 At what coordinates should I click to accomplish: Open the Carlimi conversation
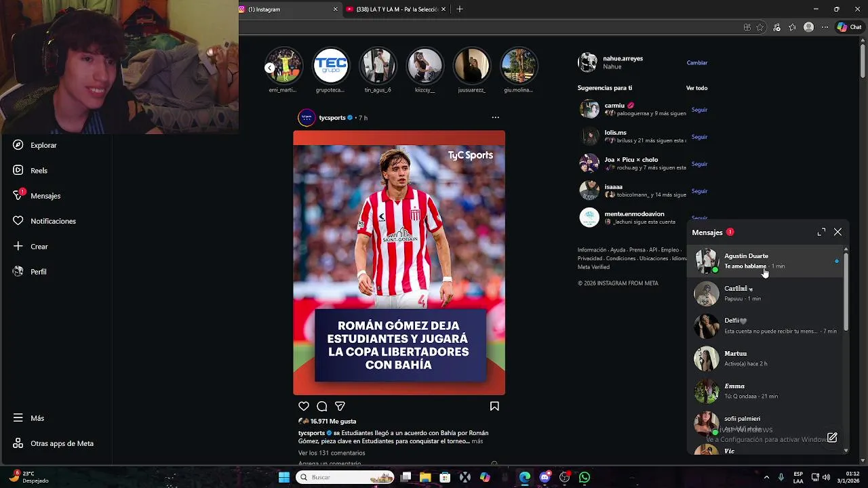click(x=766, y=293)
